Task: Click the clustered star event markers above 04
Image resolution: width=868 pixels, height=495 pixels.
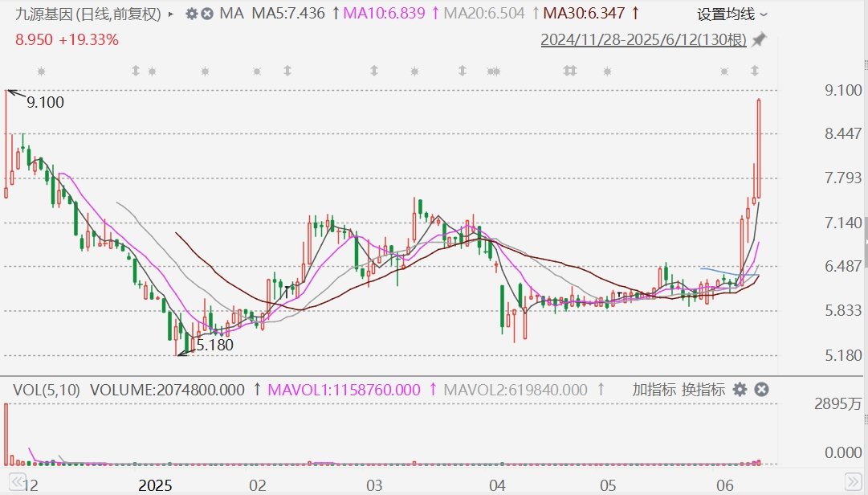Action: [493, 72]
